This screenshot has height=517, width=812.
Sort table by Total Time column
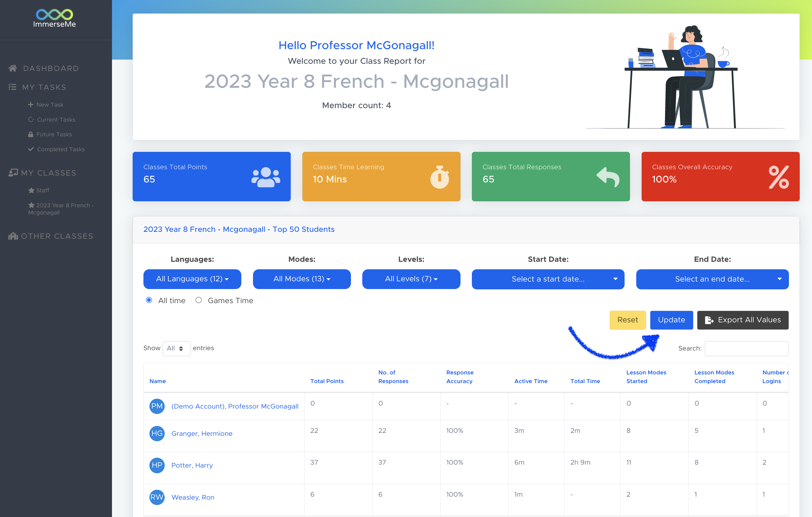pos(585,381)
